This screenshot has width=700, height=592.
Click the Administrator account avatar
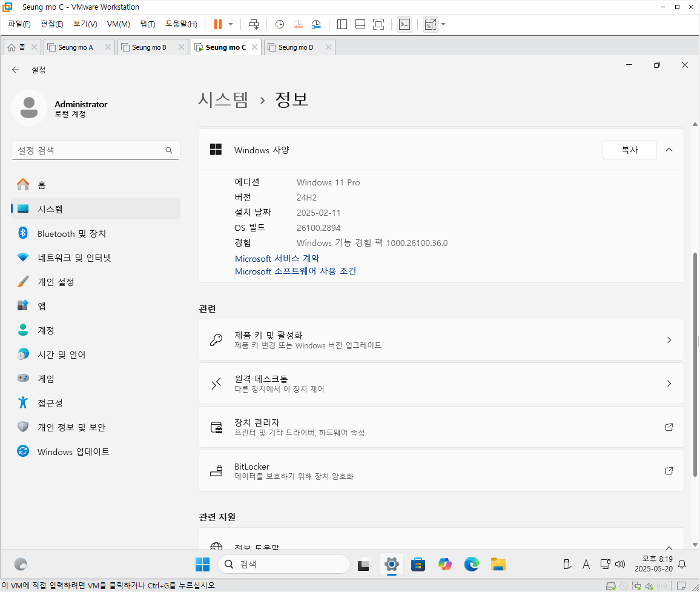29,108
